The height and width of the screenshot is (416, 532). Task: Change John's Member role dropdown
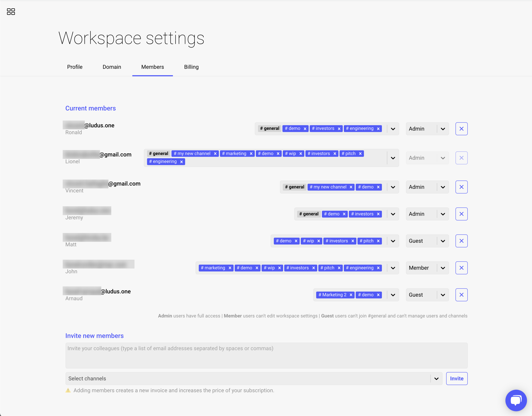click(427, 268)
